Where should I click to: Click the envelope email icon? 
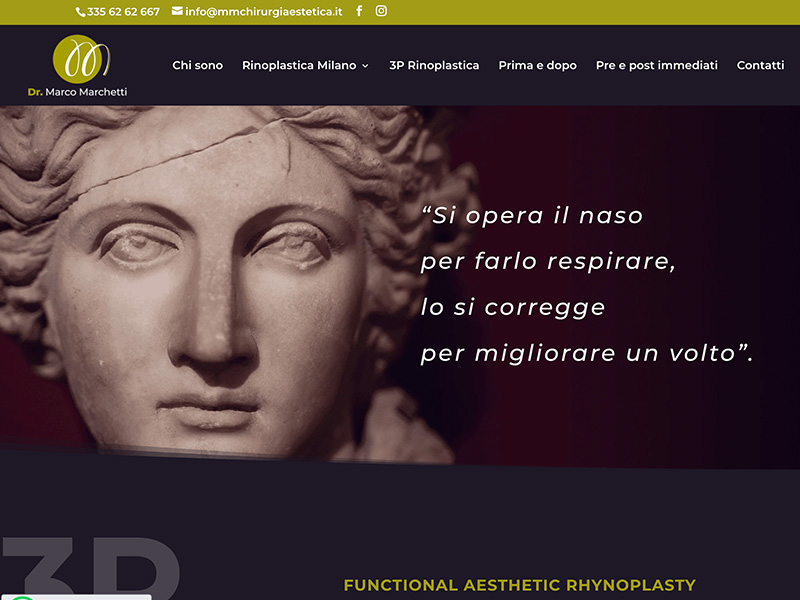[177, 11]
